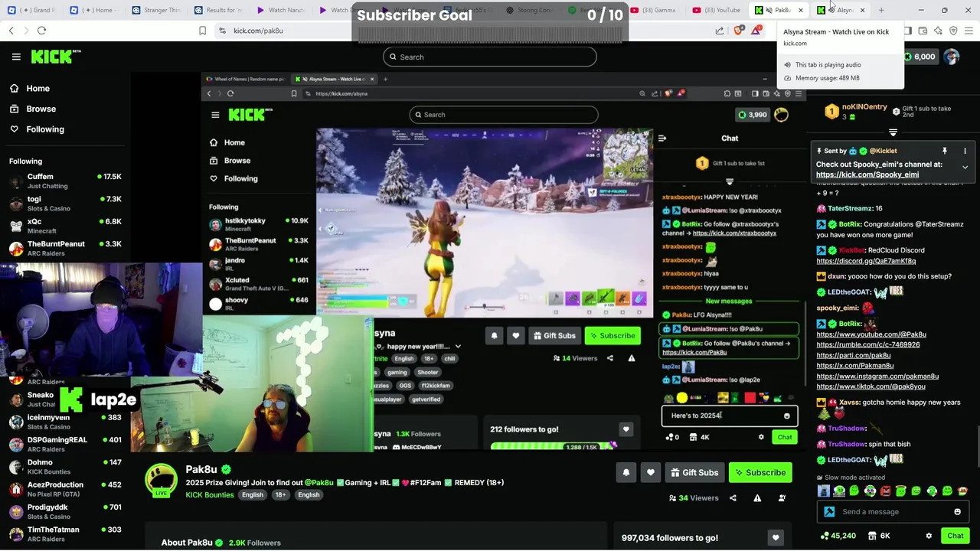Open settings gear in inner Alsyna chat
Image resolution: width=980 pixels, height=551 pixels.
(761, 437)
